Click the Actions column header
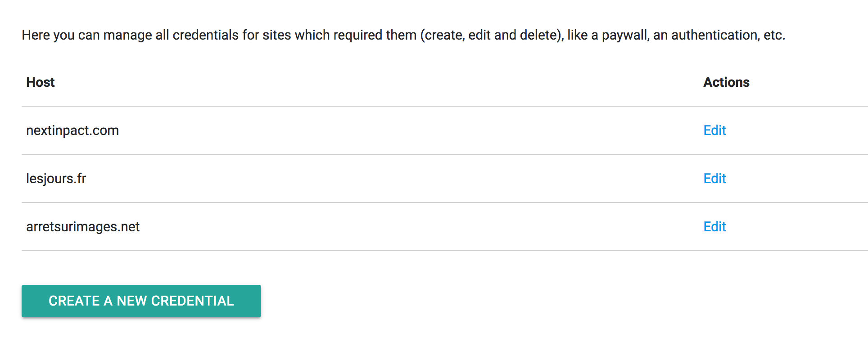868x342 pixels. 726,82
